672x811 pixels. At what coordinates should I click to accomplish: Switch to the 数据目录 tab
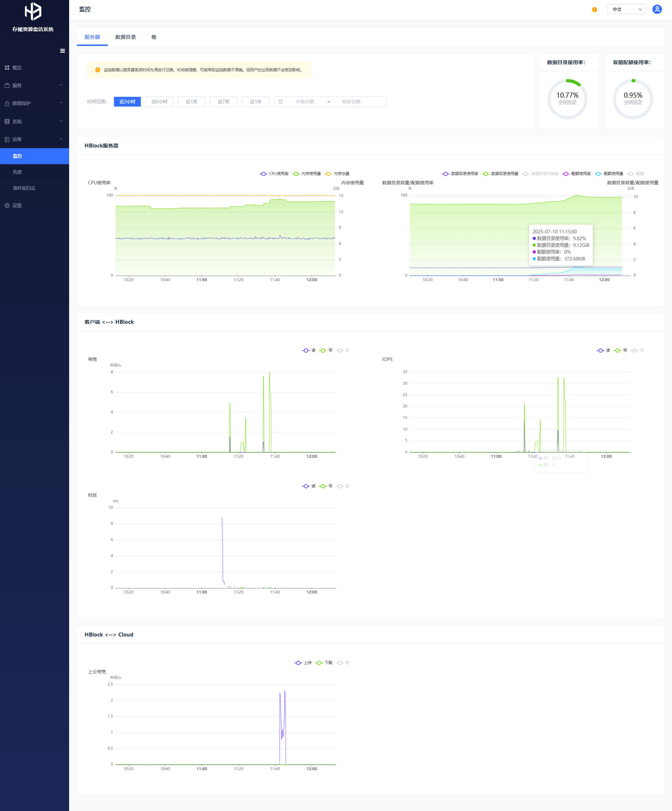pos(125,37)
